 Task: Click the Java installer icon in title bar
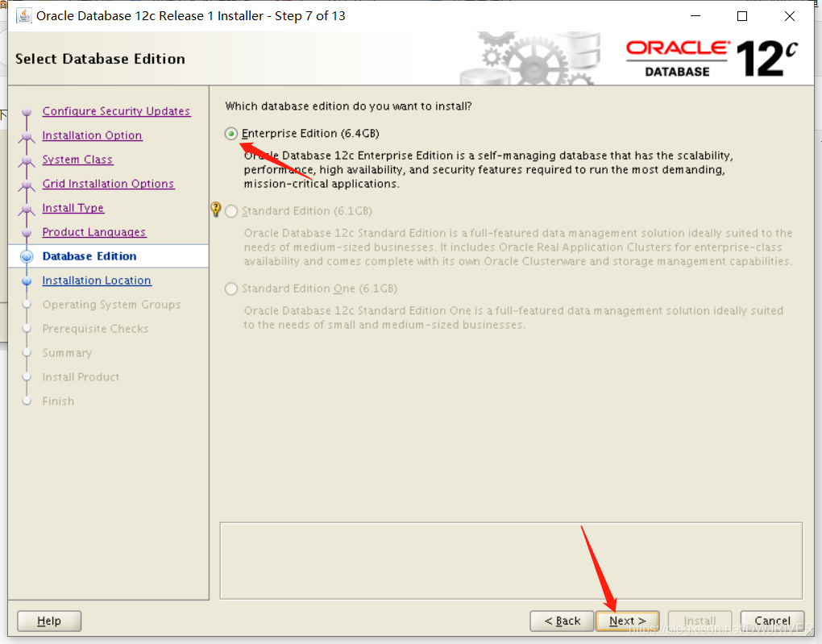click(x=23, y=16)
